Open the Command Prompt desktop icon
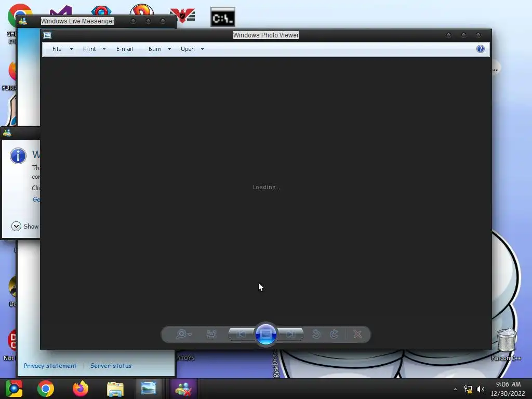The height and width of the screenshot is (399, 532). (x=223, y=17)
